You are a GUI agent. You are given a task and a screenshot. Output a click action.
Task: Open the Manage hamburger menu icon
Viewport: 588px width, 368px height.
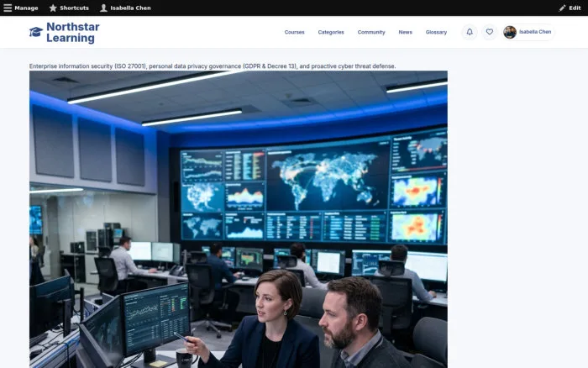pos(8,8)
